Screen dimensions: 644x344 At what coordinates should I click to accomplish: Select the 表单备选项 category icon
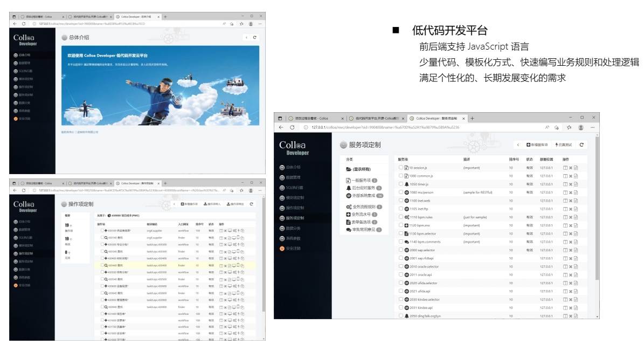tap(348, 221)
